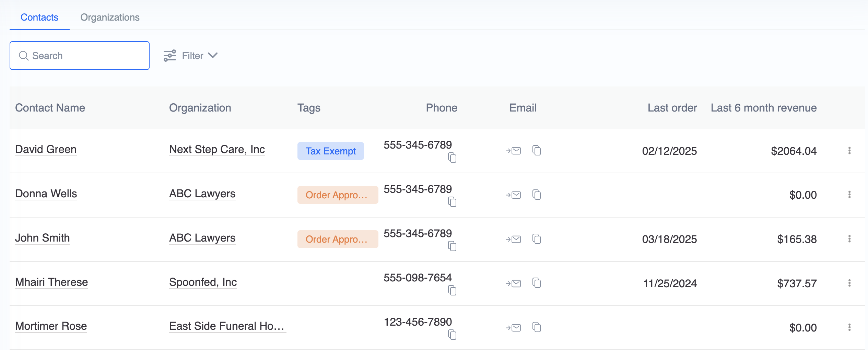Select phone number 555-098-7654

click(x=418, y=278)
